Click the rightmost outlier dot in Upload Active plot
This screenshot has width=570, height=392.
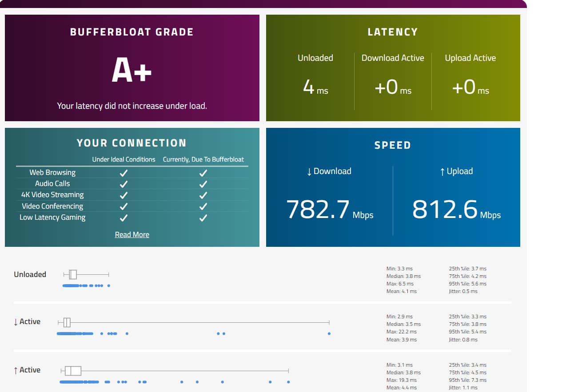[x=288, y=382]
